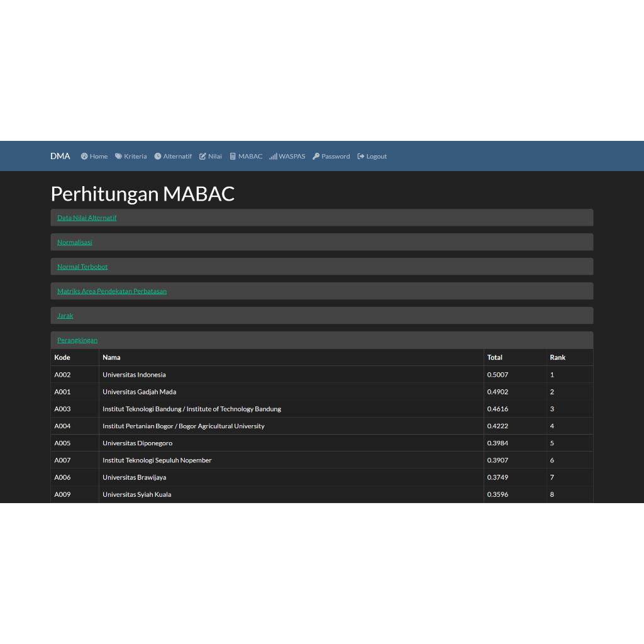Open the Nilai menu item
This screenshot has width=644, height=644.
coord(210,156)
